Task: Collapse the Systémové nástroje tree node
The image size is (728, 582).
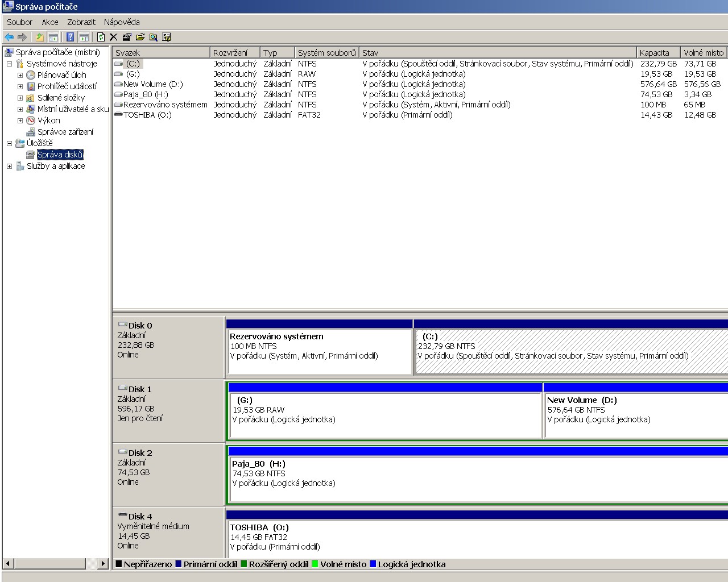Action: (9, 64)
